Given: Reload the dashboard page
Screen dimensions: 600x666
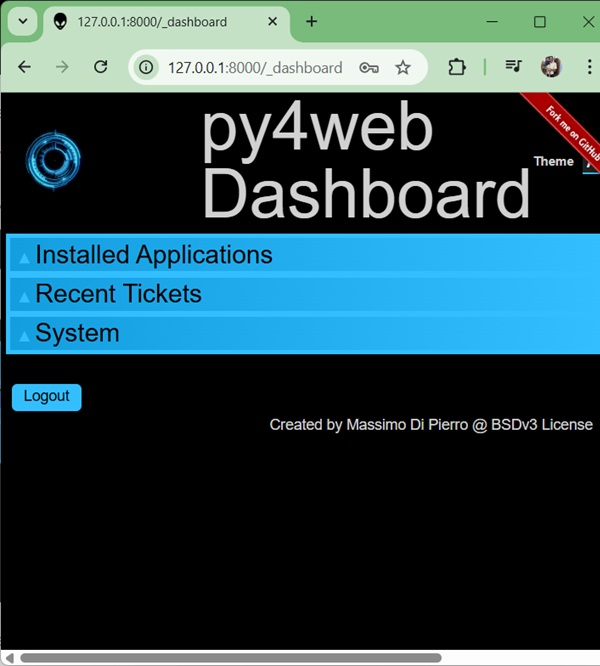Looking at the screenshot, I should (x=101, y=67).
